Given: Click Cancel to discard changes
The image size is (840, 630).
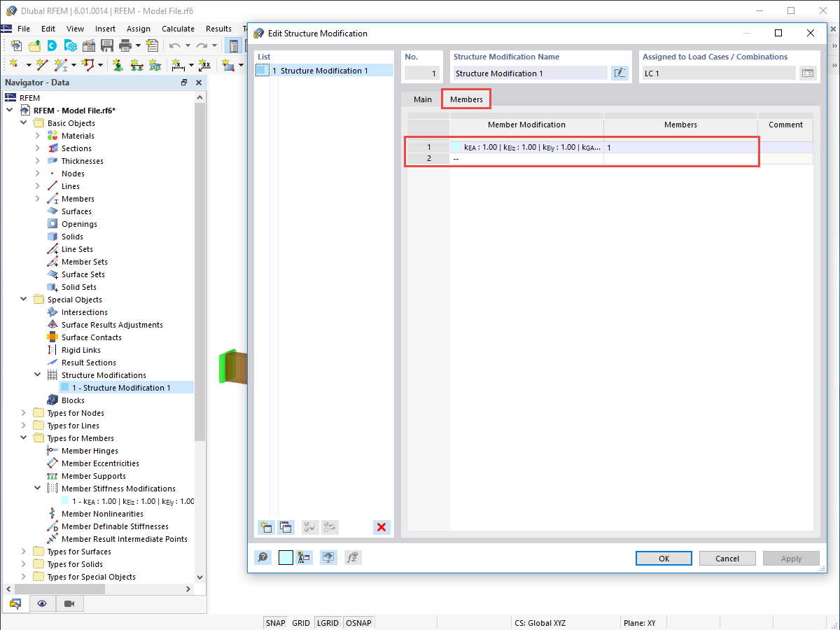Looking at the screenshot, I should pos(727,558).
